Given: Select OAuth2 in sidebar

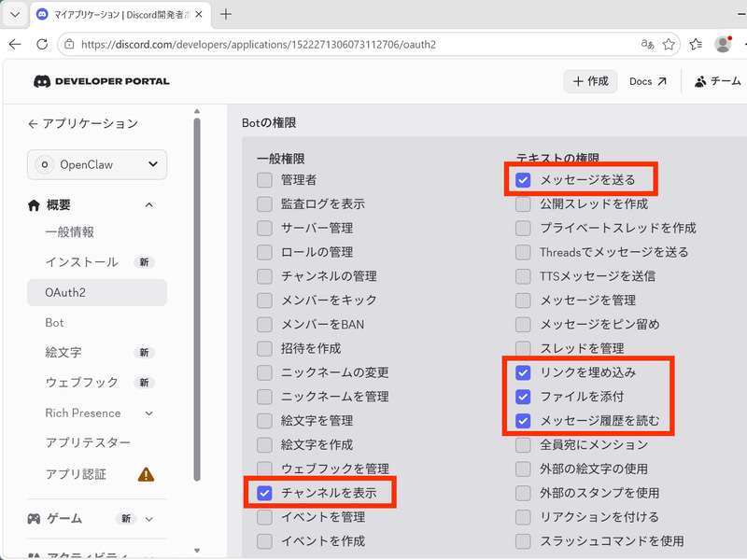Looking at the screenshot, I should point(97,292).
